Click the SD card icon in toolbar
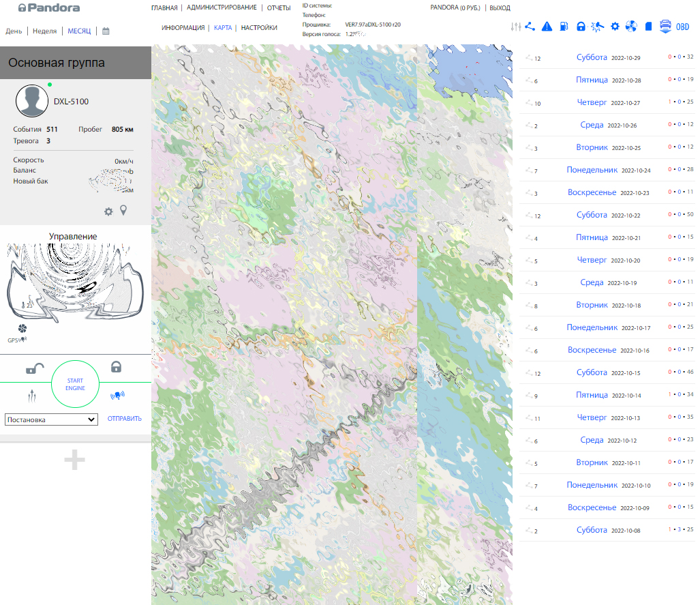 coord(648,27)
